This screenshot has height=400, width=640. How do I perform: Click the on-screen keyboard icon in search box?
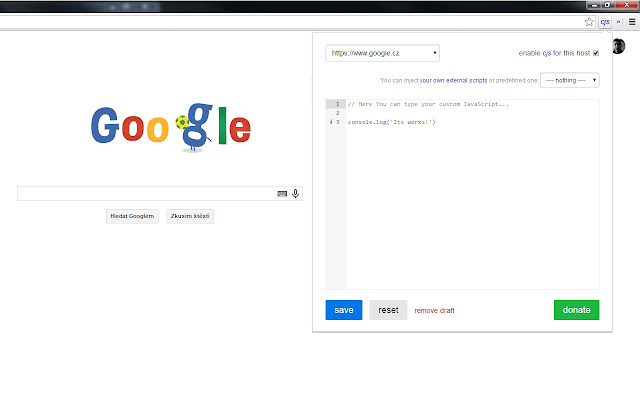(x=282, y=193)
